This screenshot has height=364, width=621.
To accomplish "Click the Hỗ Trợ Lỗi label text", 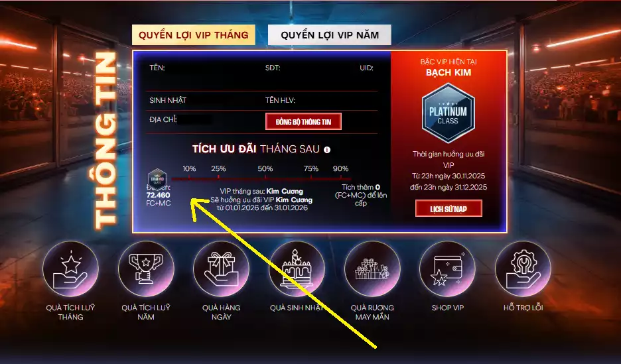I will 523,308.
